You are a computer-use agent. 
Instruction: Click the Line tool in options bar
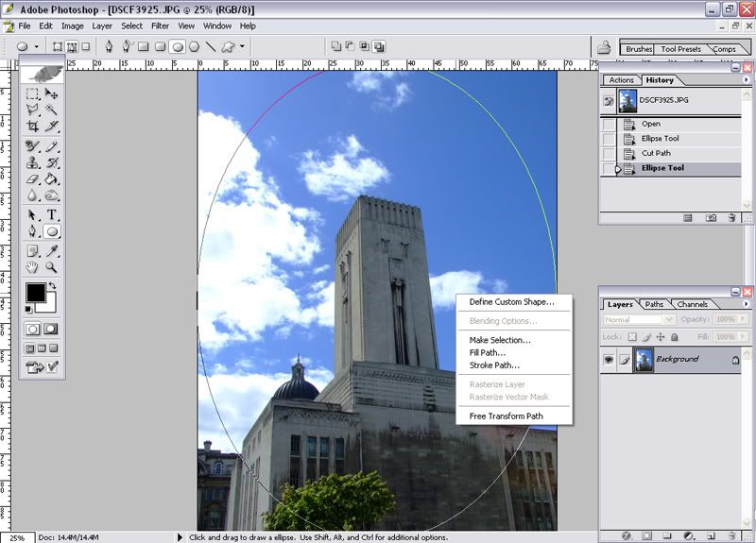pos(211,46)
